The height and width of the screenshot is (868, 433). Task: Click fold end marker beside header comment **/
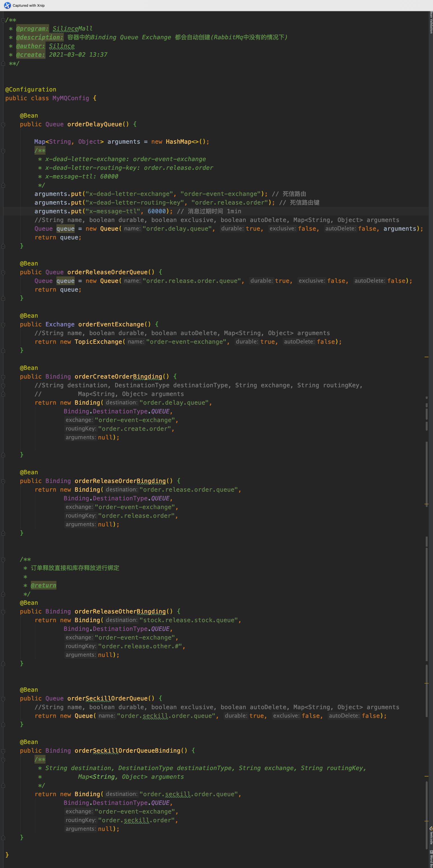[3, 63]
